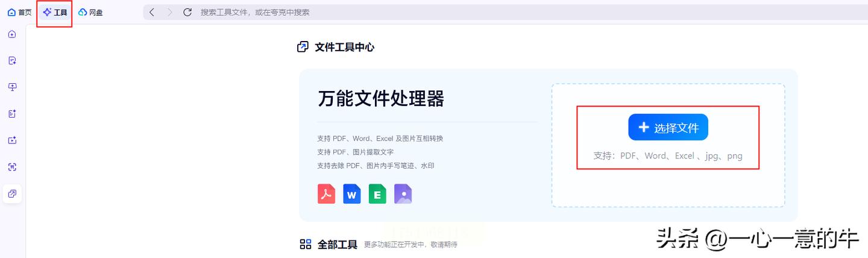Open the sidebar document edit icon
This screenshot has width=868, height=258.
[x=12, y=60]
